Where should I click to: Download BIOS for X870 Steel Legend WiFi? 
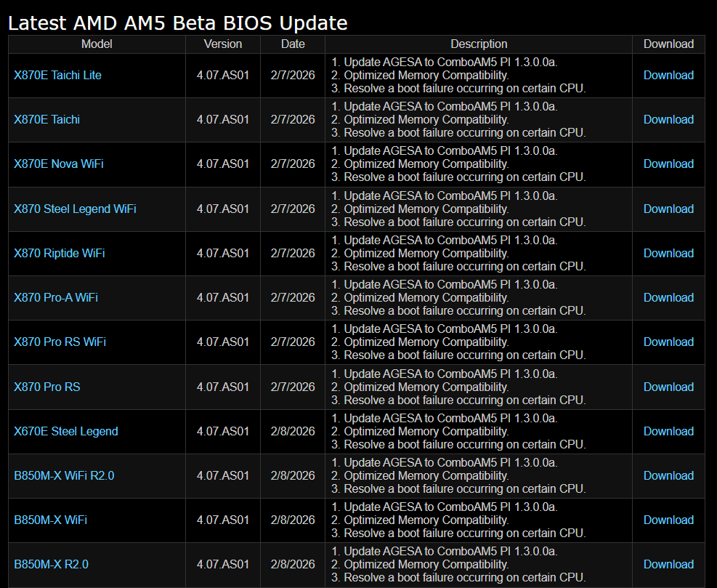pyautogui.click(x=668, y=209)
